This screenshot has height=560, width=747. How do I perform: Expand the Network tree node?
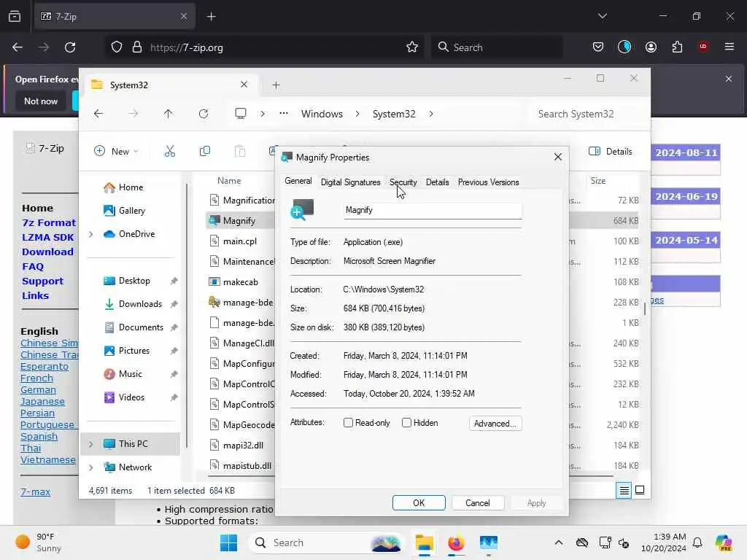click(91, 467)
